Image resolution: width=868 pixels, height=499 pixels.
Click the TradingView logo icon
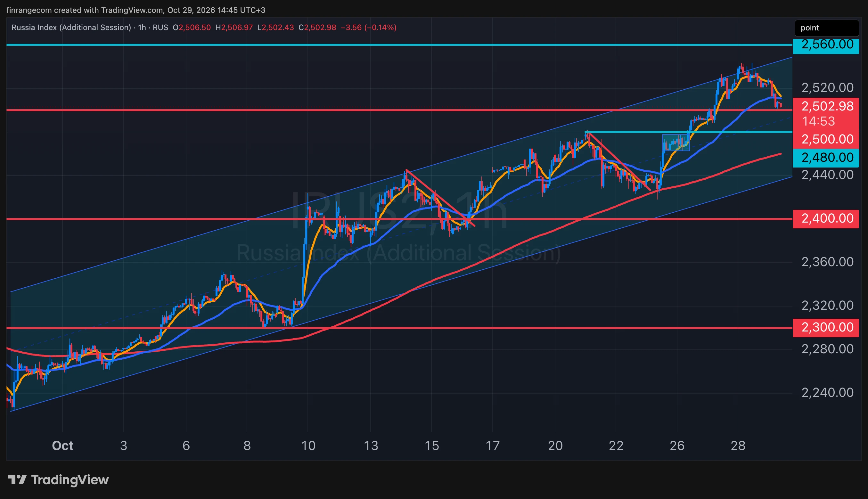pos(17,479)
